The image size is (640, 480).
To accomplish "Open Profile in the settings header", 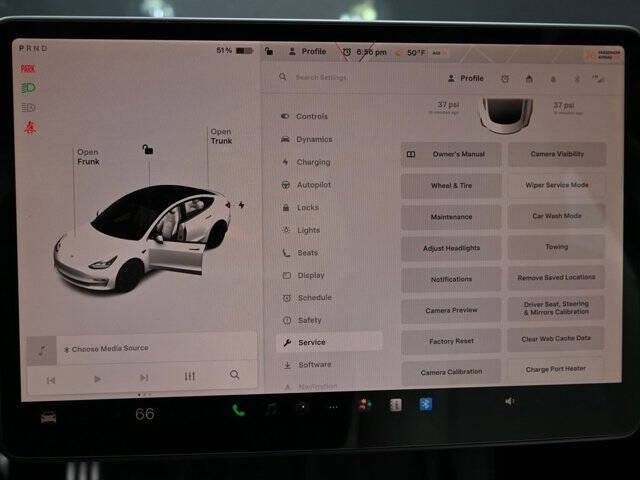I will (x=466, y=78).
